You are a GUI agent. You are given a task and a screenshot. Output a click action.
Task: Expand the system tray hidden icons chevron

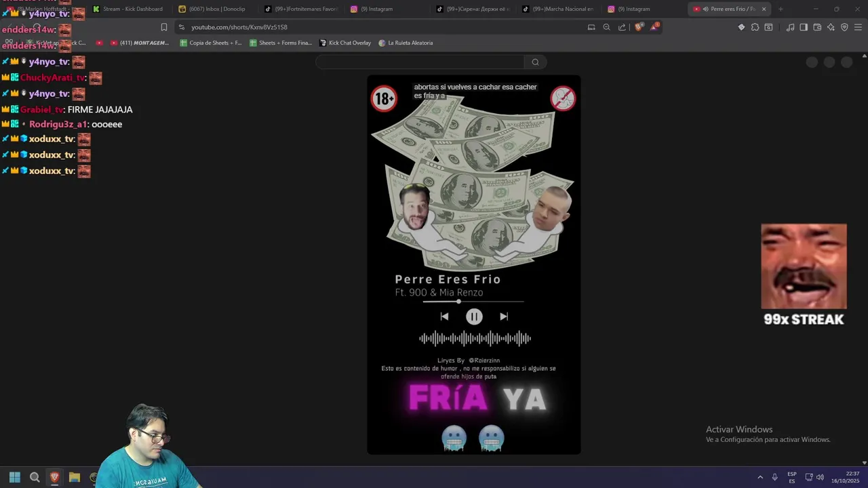[760, 477]
